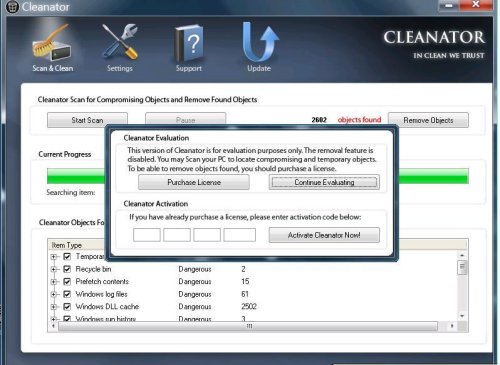The height and width of the screenshot is (365, 500).
Task: Select the Windows DLL cache label
Action: coord(107,307)
